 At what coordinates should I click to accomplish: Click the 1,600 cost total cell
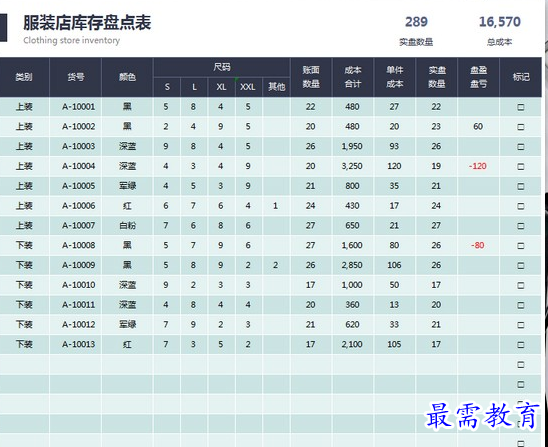[x=352, y=245]
